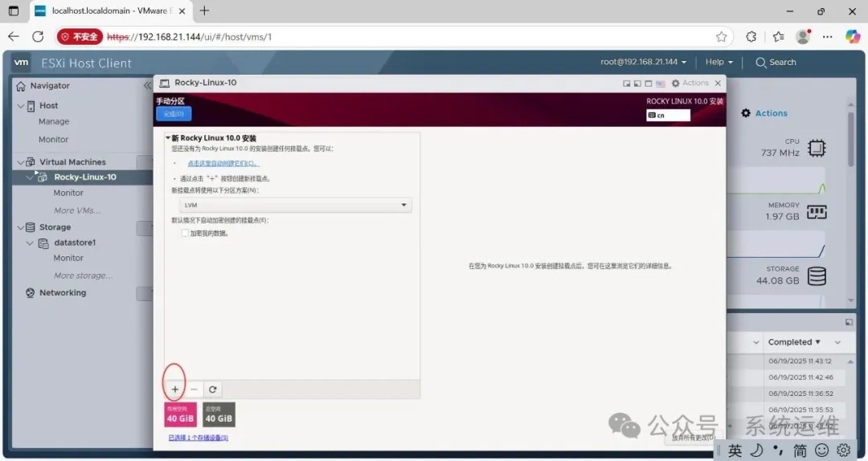Open Networking in Navigator
The width and height of the screenshot is (868, 461).
63,293
